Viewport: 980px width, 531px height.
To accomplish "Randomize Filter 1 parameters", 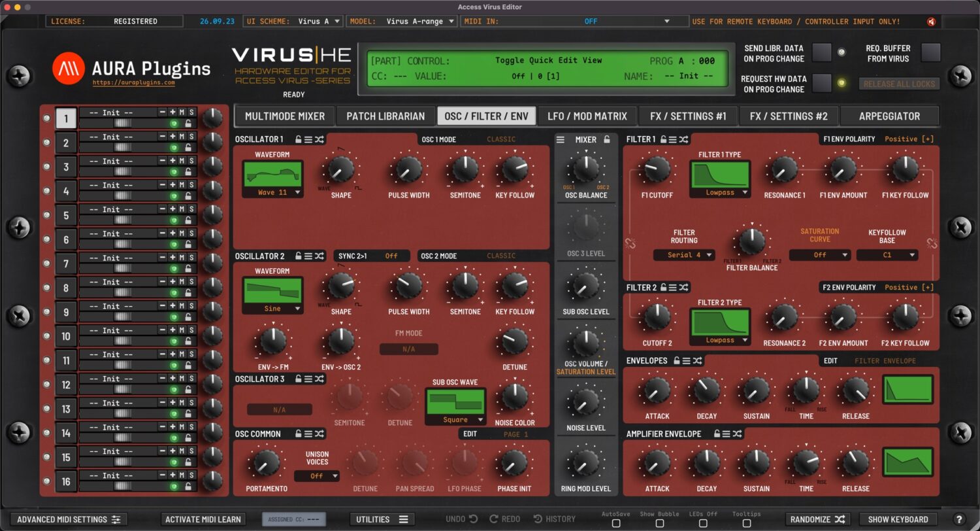I will click(683, 139).
